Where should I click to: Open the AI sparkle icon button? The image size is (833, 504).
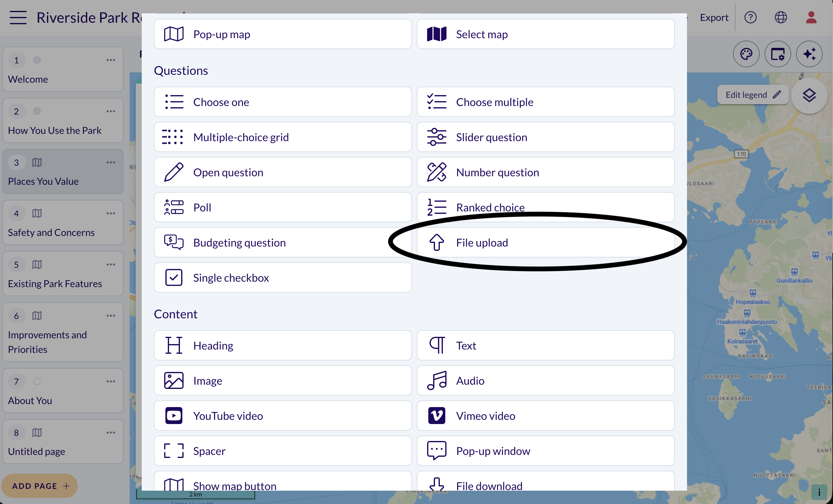point(809,54)
